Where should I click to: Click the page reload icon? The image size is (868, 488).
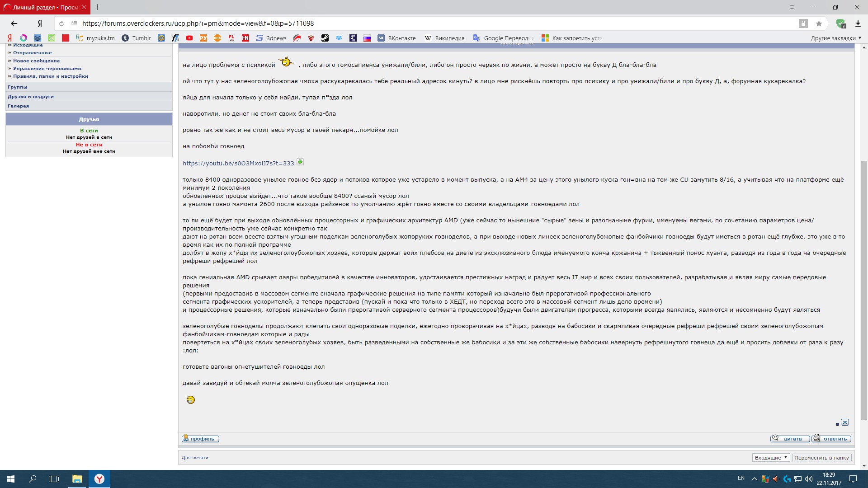coord(61,23)
